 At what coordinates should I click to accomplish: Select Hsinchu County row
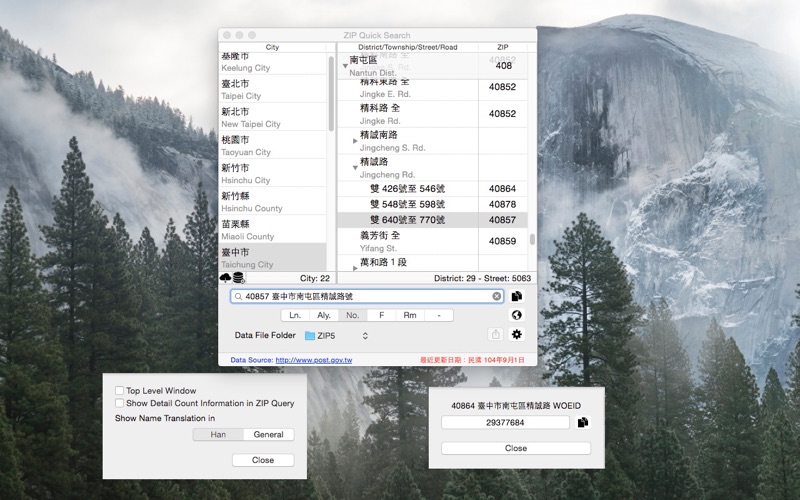point(272,201)
